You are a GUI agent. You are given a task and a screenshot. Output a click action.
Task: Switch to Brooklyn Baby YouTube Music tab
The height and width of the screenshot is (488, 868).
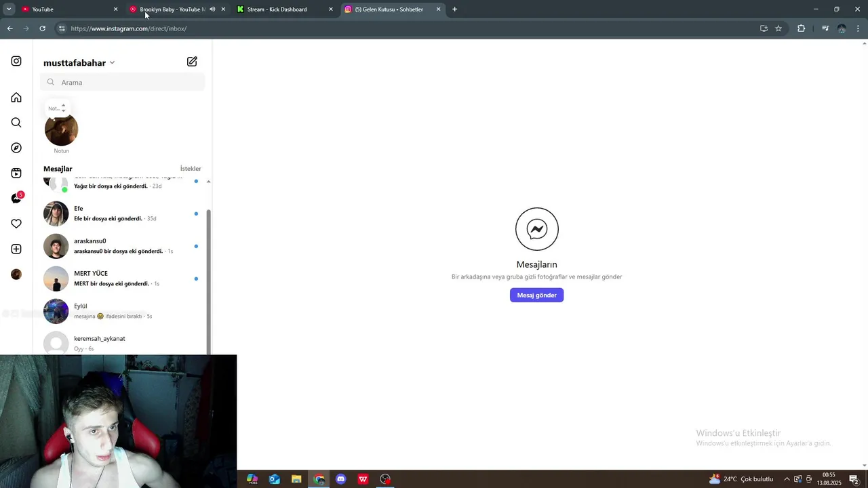172,9
